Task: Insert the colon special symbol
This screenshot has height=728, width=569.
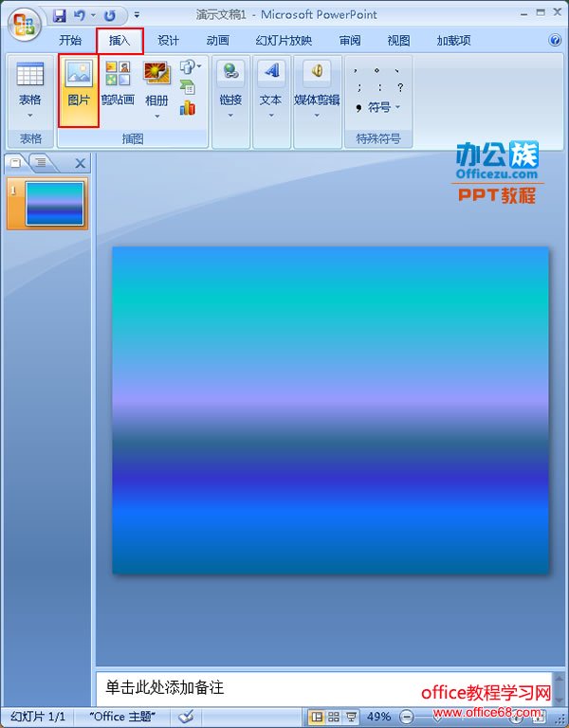Action: tap(379, 87)
